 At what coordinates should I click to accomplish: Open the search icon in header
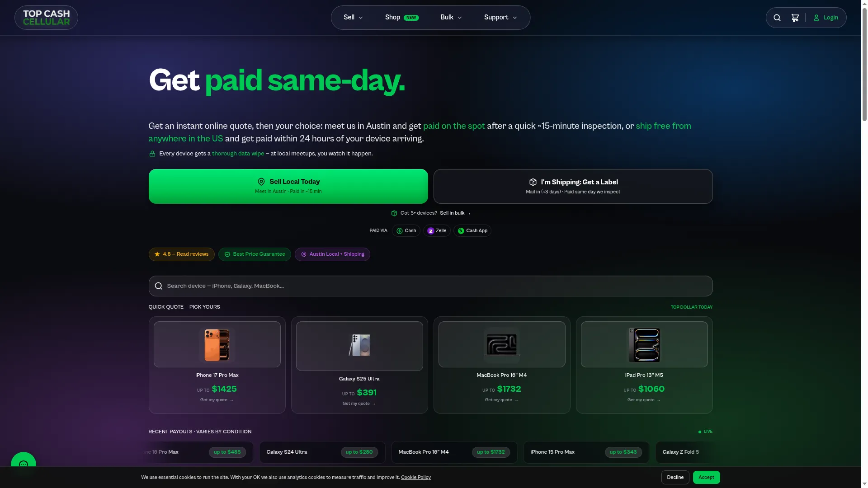pos(777,18)
